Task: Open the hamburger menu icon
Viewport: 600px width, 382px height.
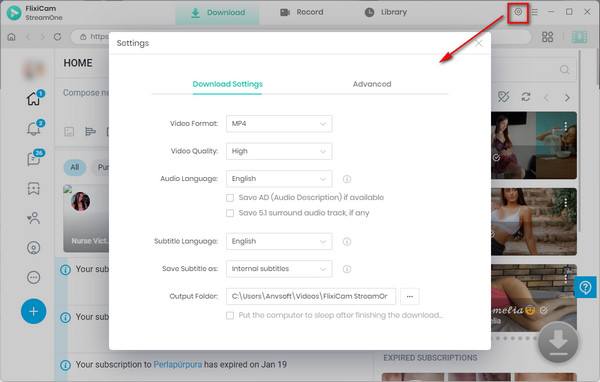Action: point(535,12)
